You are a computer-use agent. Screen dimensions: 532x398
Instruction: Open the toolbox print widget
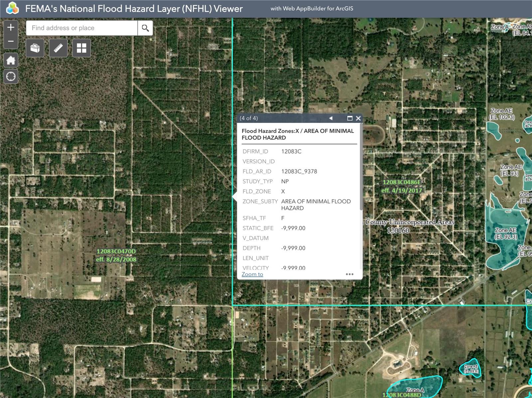click(x=35, y=48)
